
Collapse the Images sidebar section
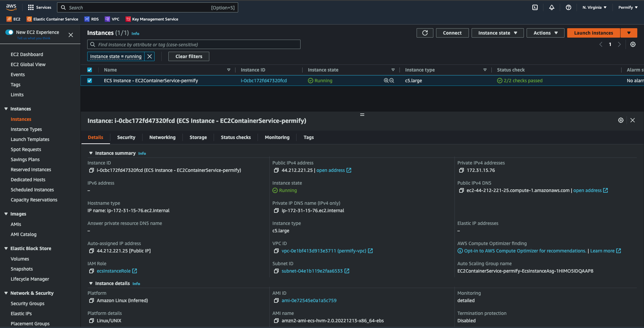point(6,214)
